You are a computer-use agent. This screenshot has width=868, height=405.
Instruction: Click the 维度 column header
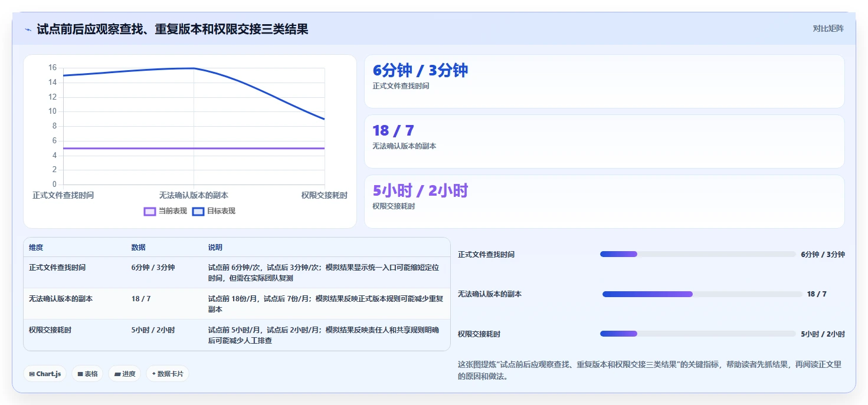coord(36,248)
